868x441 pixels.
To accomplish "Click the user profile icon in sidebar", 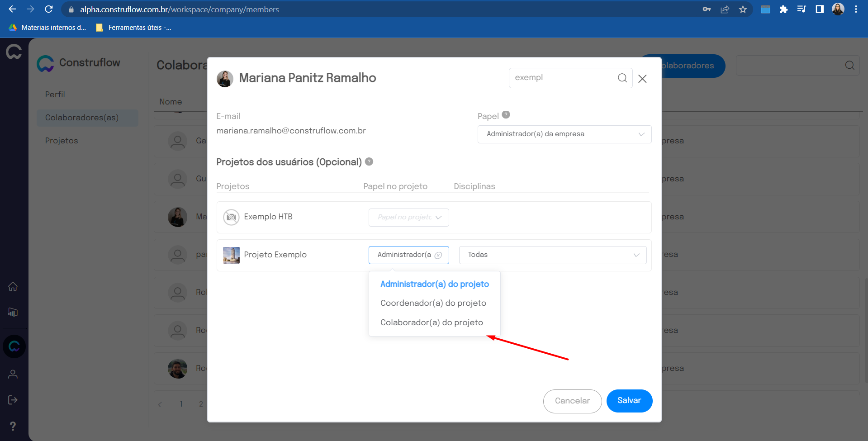I will 13,374.
